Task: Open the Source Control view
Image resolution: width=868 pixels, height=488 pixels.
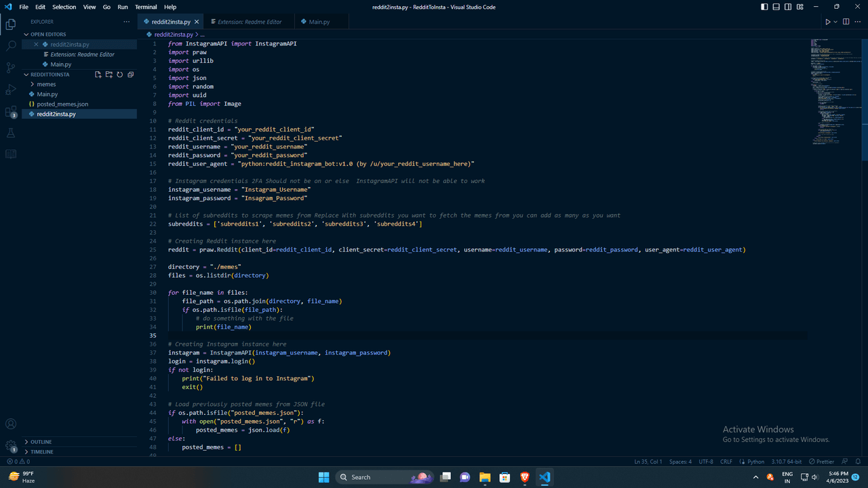Action: [11, 68]
